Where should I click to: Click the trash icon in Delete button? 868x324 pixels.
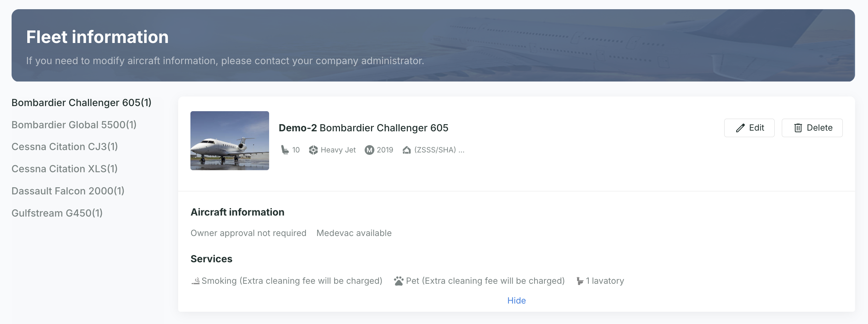798,128
